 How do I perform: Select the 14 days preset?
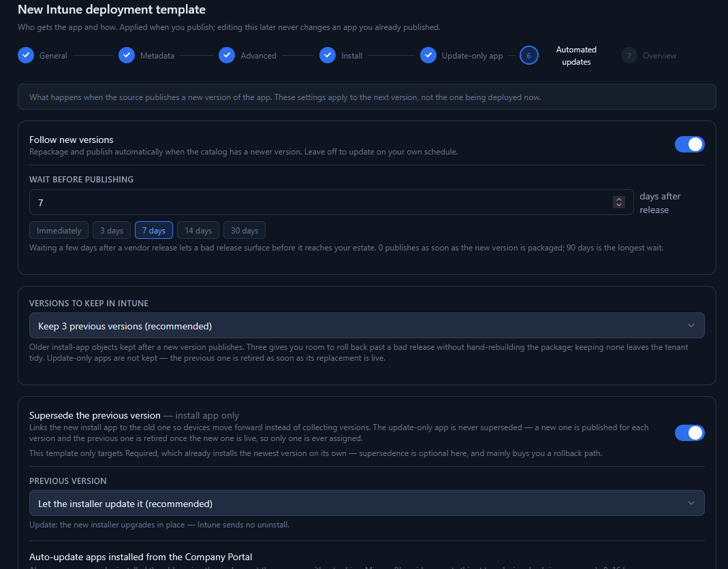pyautogui.click(x=198, y=230)
